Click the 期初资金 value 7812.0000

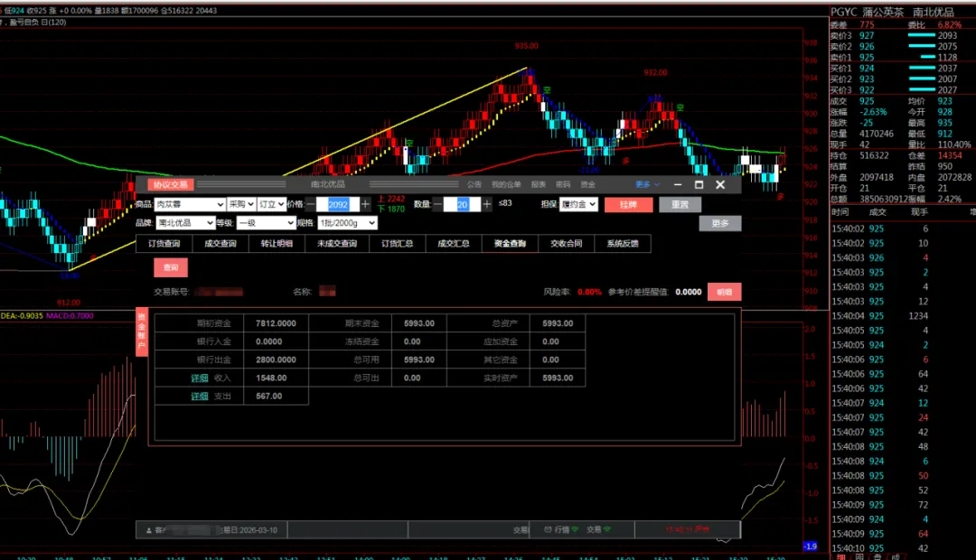click(x=276, y=323)
